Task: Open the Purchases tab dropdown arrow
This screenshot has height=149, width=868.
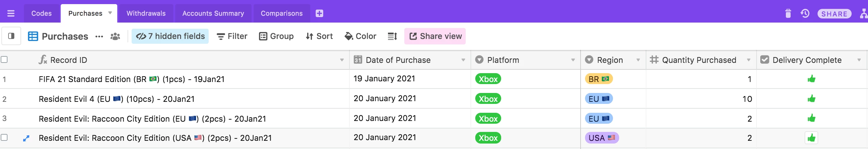Action: (110, 13)
